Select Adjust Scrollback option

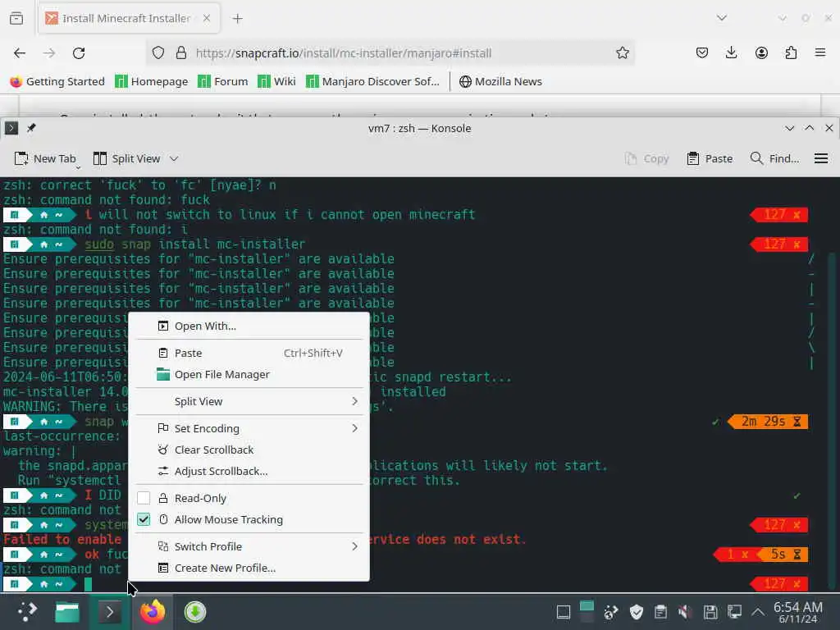249,471
